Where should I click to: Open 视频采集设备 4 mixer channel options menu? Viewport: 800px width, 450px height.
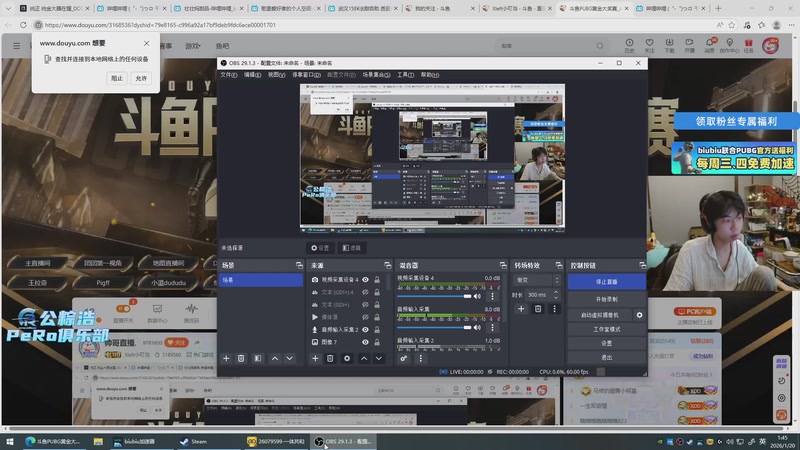(492, 296)
